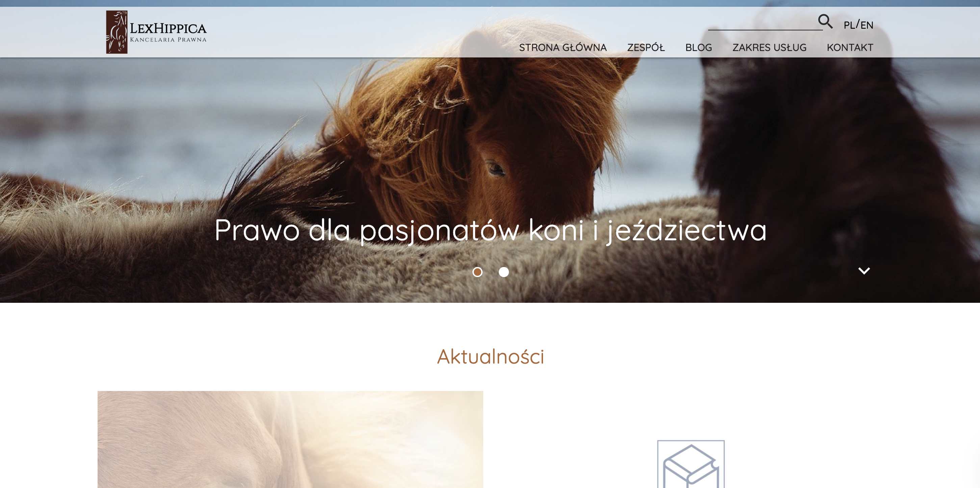This screenshot has height=488, width=980.
Task: Open the ZAKRES USŁUG menu
Action: (769, 48)
